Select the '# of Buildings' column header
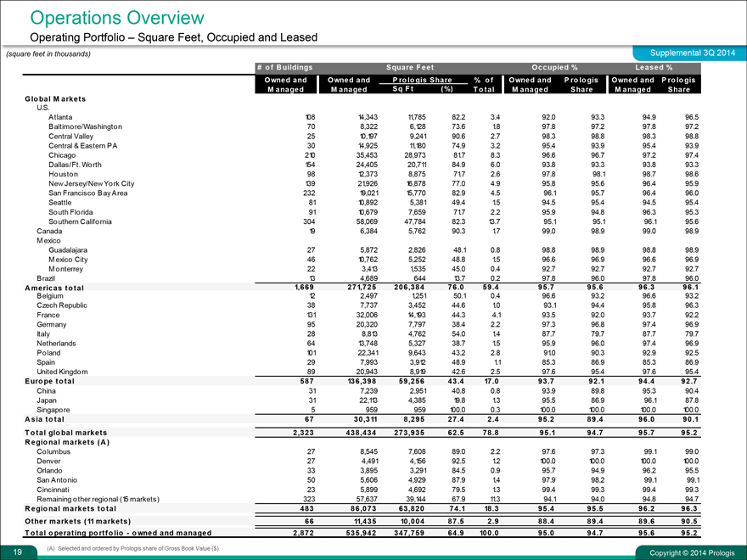747x560 pixels. tap(285, 67)
